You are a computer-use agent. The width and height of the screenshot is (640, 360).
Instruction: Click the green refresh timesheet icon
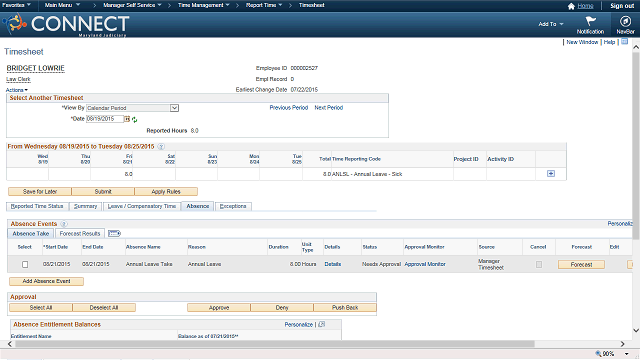click(134, 120)
